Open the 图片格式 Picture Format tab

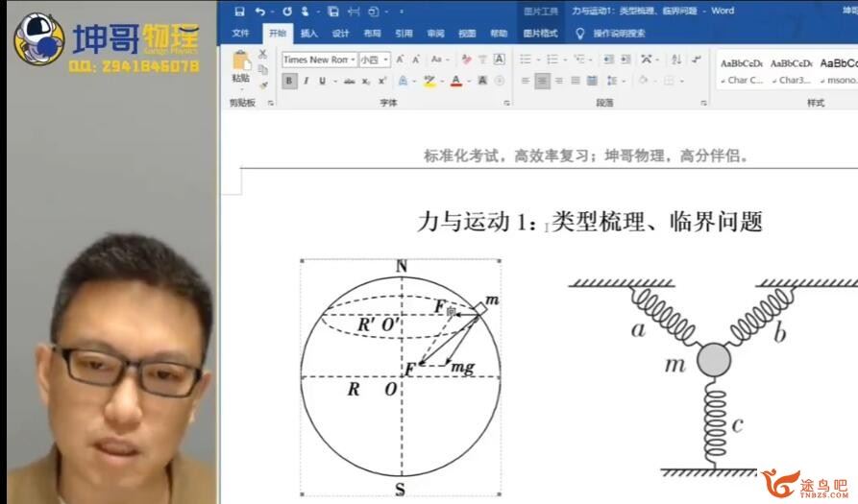pos(540,34)
